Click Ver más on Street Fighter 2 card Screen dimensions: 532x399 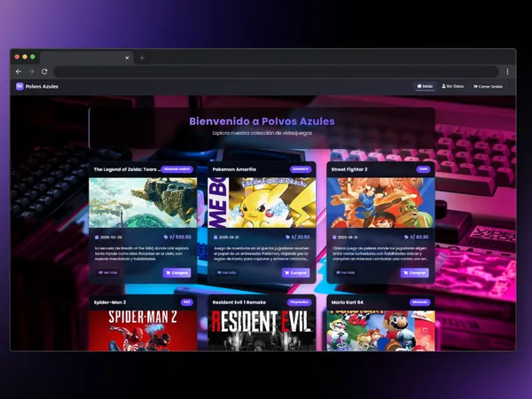(x=346, y=272)
